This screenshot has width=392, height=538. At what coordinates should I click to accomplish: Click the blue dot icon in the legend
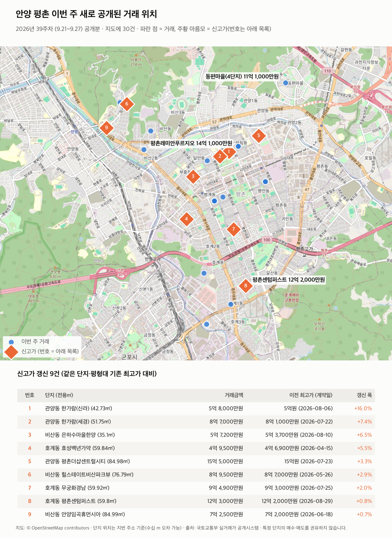point(11,342)
